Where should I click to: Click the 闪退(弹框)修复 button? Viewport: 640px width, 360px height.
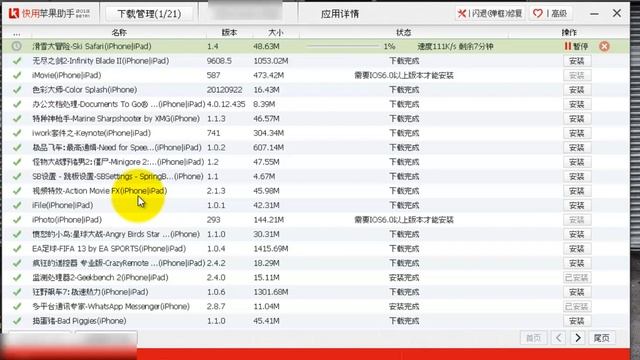click(x=490, y=13)
